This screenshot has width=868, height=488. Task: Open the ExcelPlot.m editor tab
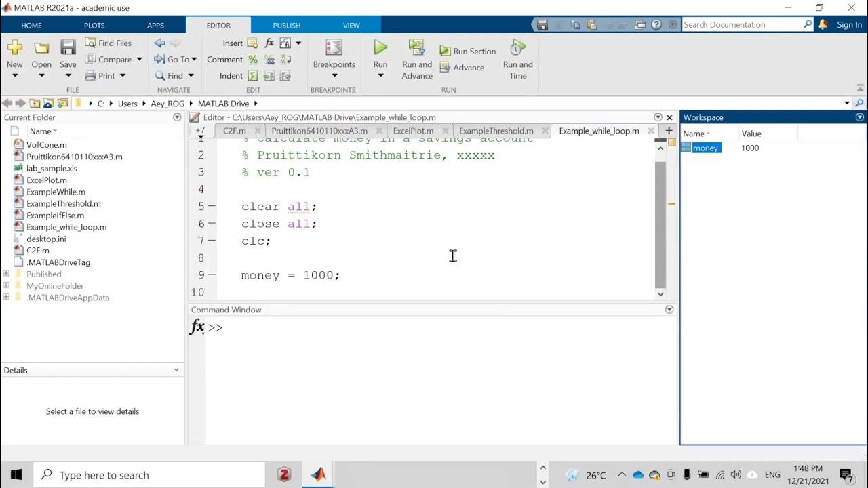(x=413, y=131)
